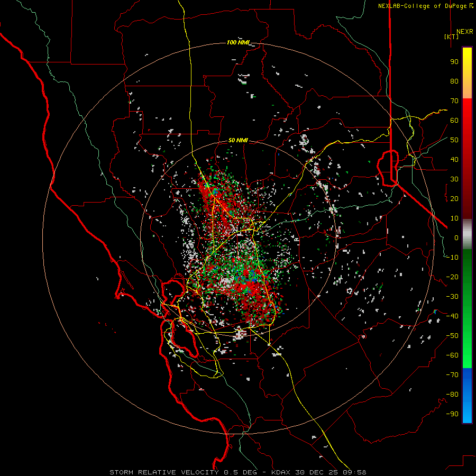Click the STORM RELATIVE VELOCITY caption text

(164, 472)
